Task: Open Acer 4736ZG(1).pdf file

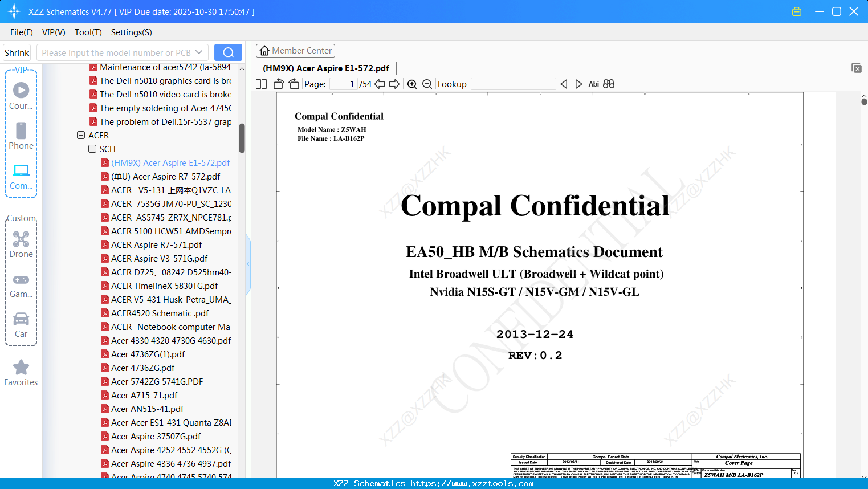Action: coord(148,354)
